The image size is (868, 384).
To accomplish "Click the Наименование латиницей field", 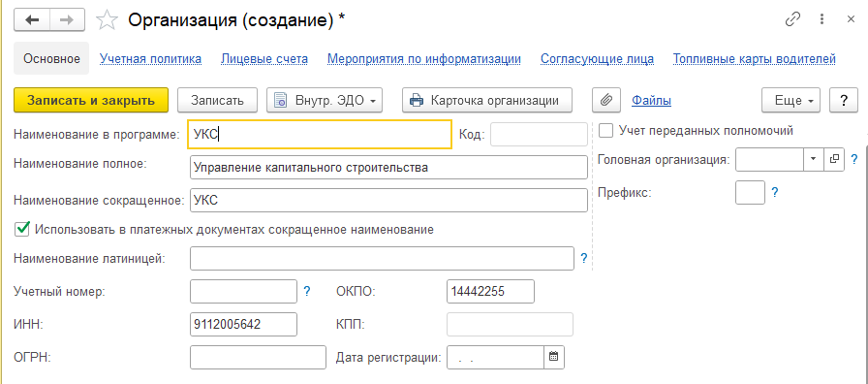I will point(382,258).
